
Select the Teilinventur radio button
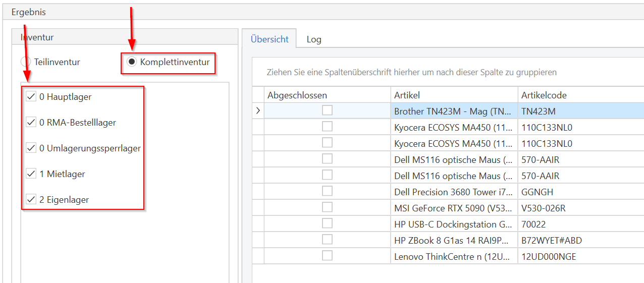point(25,62)
